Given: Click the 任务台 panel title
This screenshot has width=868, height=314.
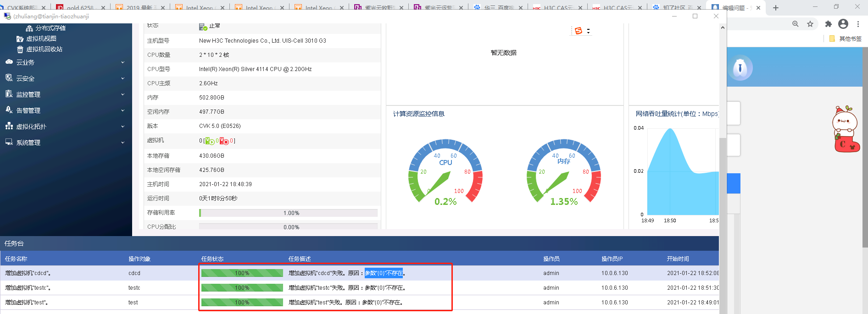Looking at the screenshot, I should coord(14,243).
